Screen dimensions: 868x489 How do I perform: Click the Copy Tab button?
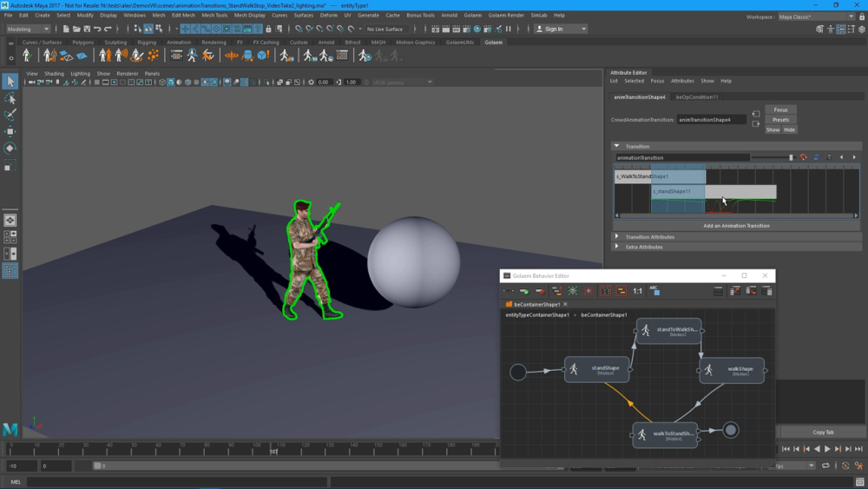pyautogui.click(x=823, y=432)
